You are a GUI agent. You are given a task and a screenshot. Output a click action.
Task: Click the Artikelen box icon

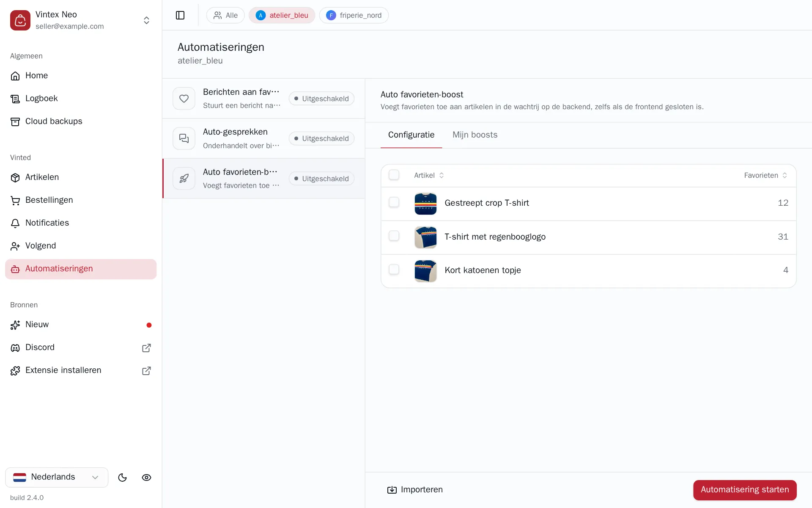(15, 177)
